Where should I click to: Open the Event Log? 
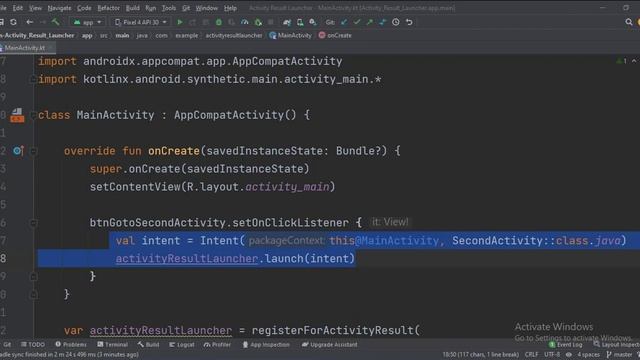pos(566,344)
